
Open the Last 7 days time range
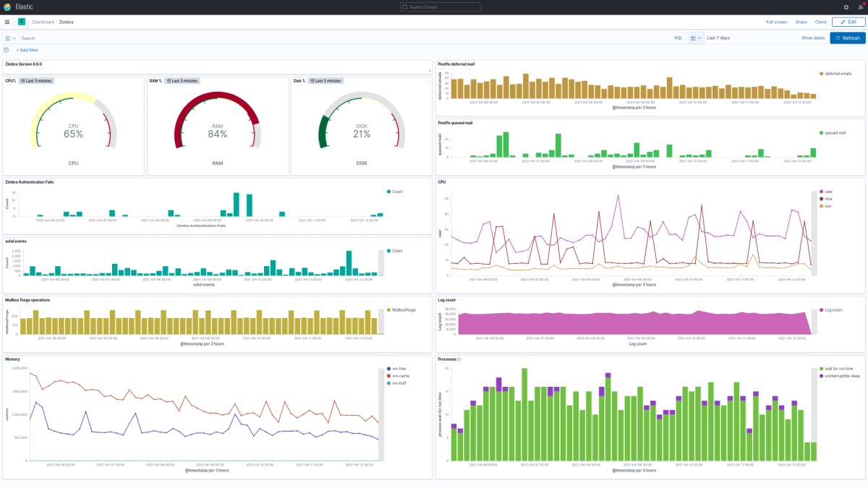click(x=718, y=38)
